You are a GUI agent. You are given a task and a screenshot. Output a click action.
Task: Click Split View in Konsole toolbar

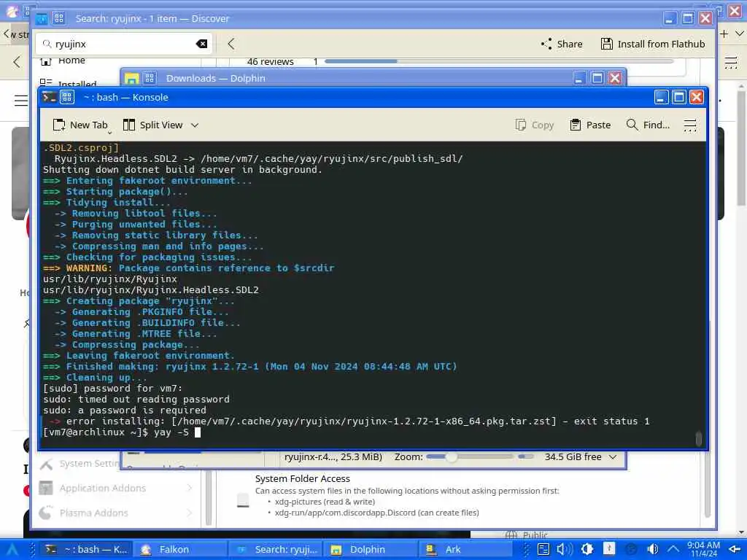[x=153, y=125]
